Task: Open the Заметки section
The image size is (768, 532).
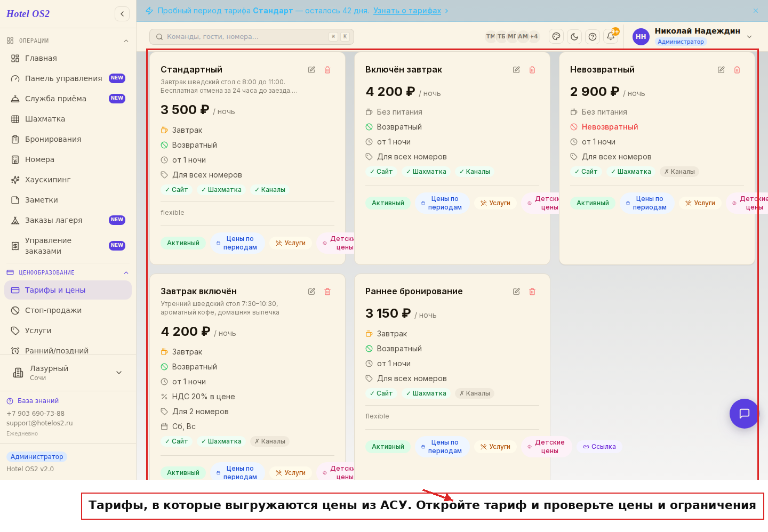Action: coord(68,200)
